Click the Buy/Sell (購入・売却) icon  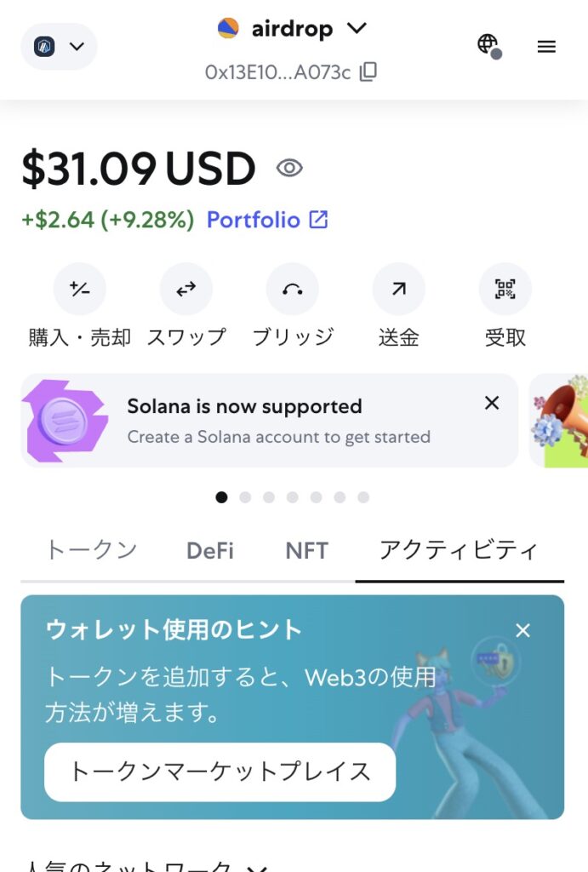click(80, 290)
